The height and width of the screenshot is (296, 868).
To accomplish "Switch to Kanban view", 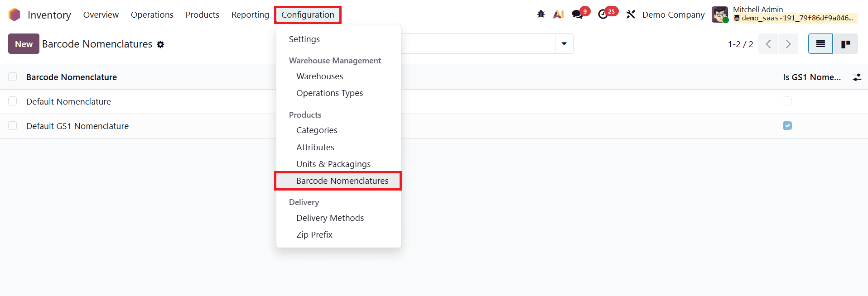I will click(845, 43).
